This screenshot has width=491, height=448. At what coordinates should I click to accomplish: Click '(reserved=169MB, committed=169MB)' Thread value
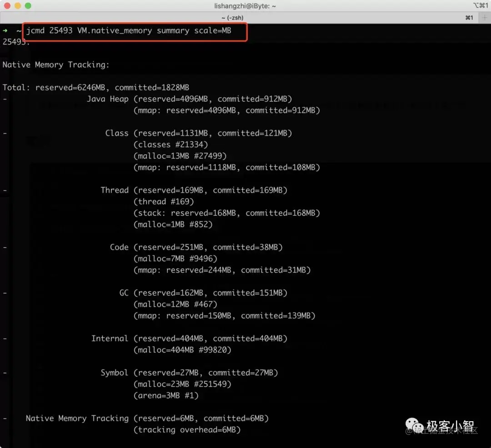pos(210,190)
